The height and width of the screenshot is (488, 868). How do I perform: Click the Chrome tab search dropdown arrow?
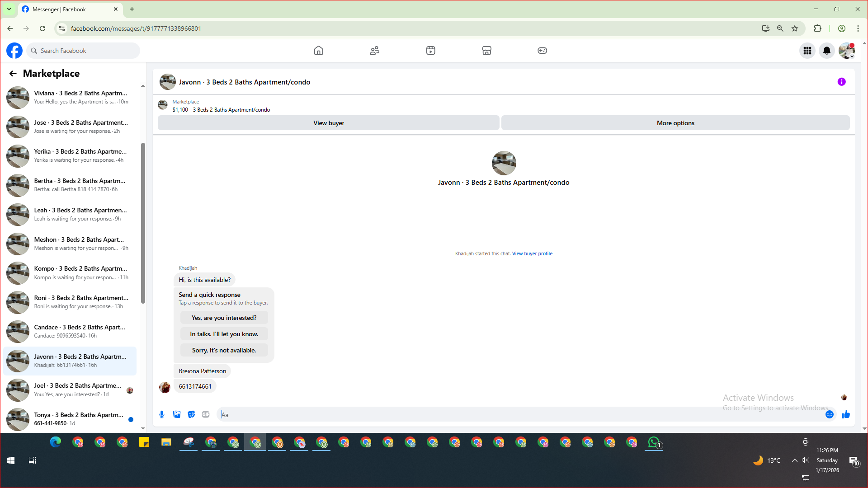coord(9,9)
